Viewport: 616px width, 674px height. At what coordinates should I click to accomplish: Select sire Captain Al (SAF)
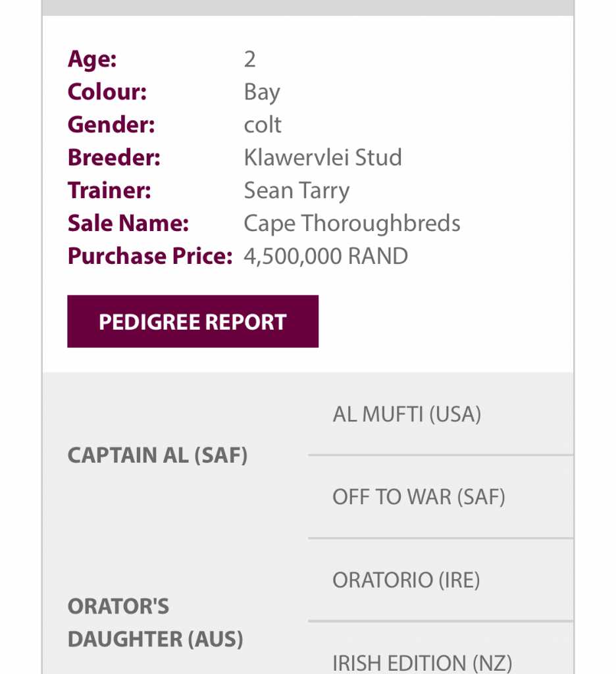click(x=157, y=455)
